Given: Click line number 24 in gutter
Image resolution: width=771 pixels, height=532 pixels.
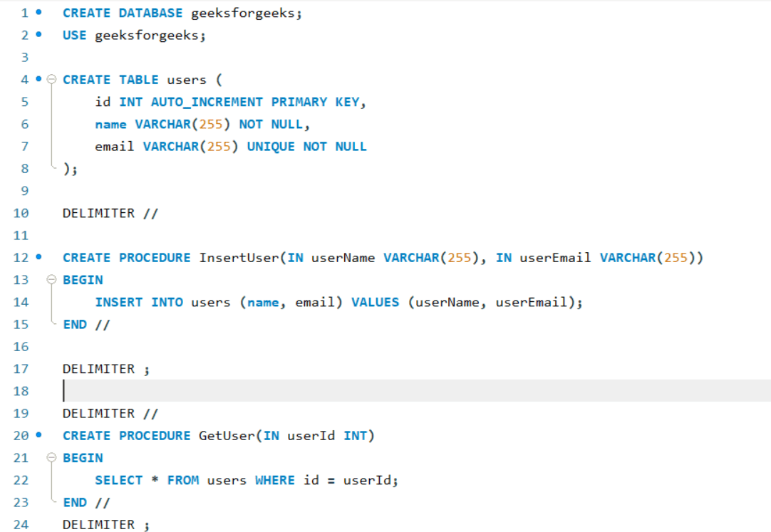Looking at the screenshot, I should (x=21, y=525).
